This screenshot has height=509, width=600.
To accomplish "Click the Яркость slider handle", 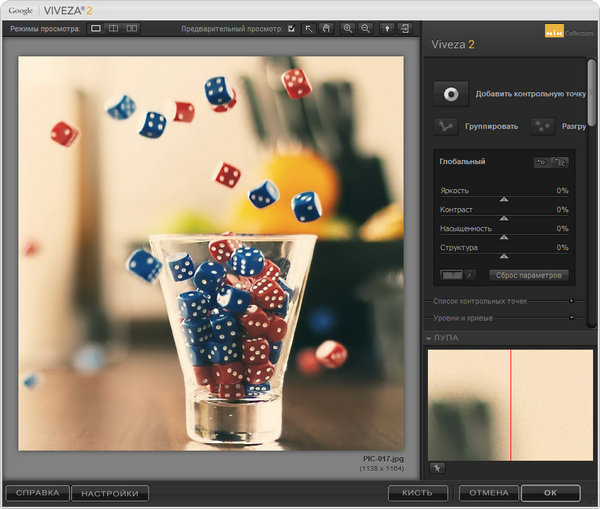I will pos(504,200).
